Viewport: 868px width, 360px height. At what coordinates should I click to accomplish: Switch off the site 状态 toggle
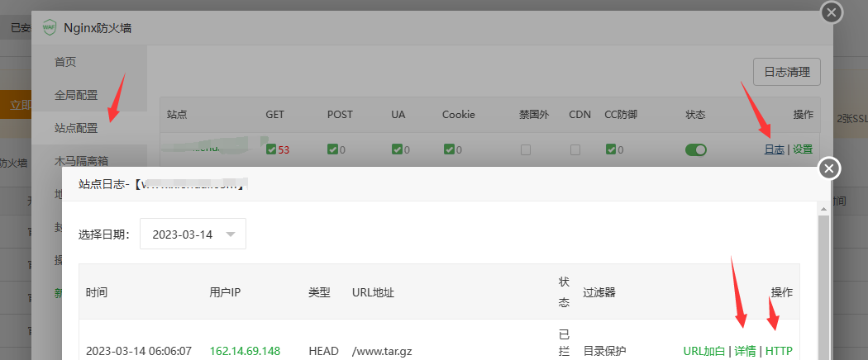pos(696,149)
